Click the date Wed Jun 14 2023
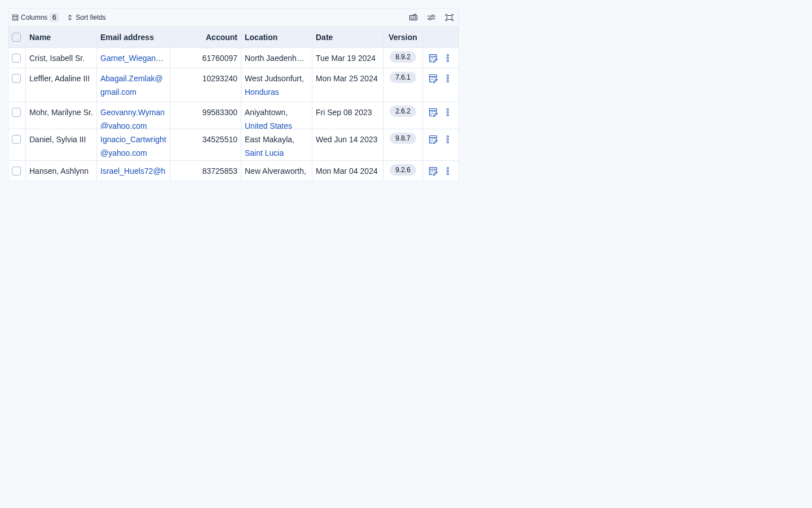Viewport: 812px width, 508px height. pos(347,139)
